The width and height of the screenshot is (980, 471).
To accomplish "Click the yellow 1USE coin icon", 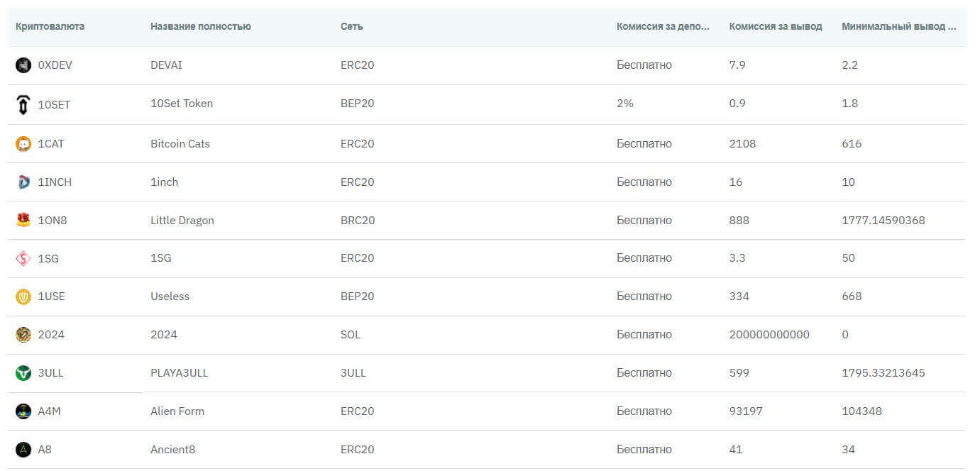I will (x=23, y=297).
